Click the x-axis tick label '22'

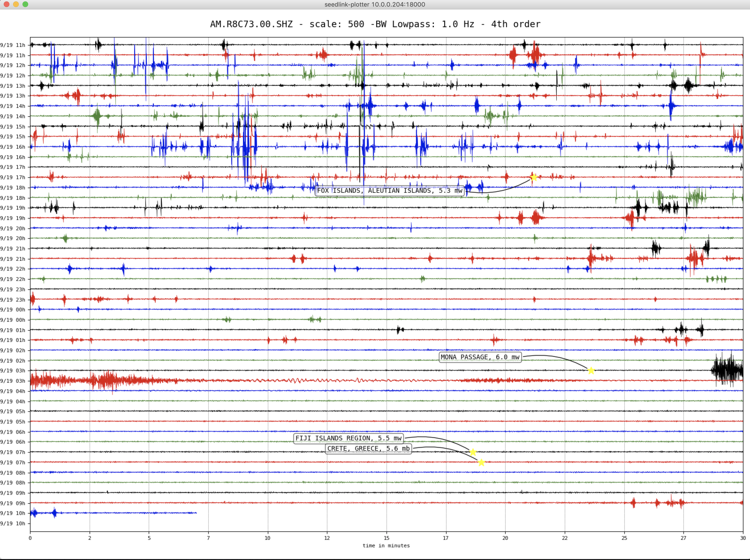(565, 538)
